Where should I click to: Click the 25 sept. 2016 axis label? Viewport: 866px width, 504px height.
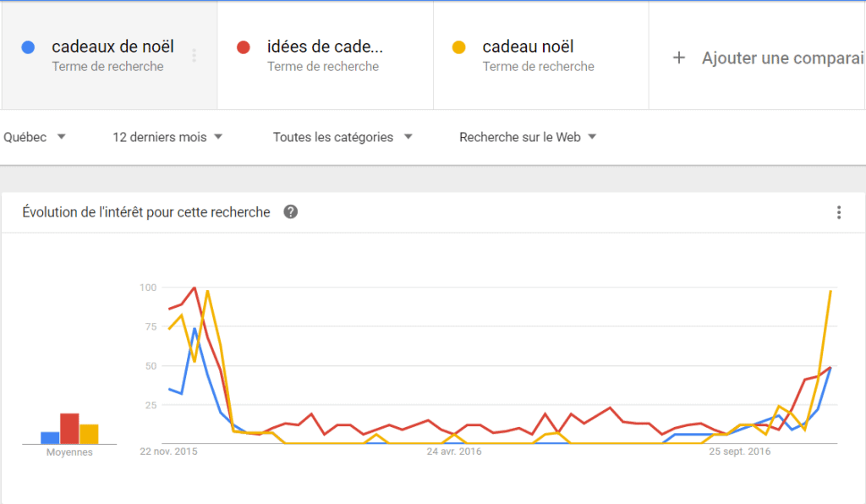739,452
